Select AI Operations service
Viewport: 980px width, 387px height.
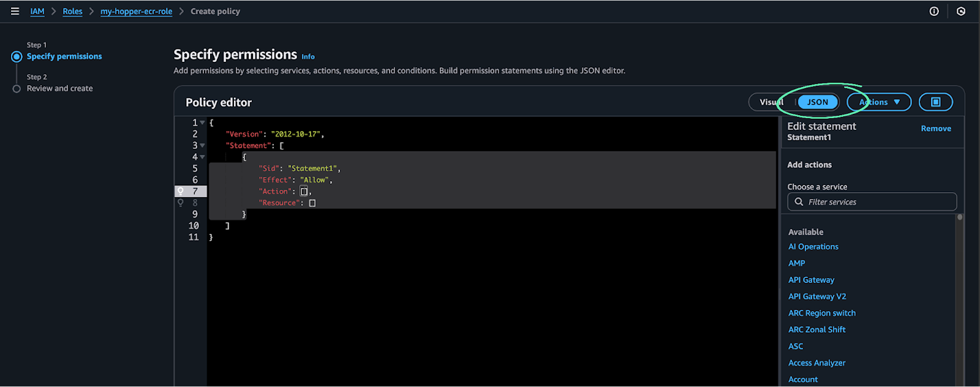pyautogui.click(x=813, y=247)
